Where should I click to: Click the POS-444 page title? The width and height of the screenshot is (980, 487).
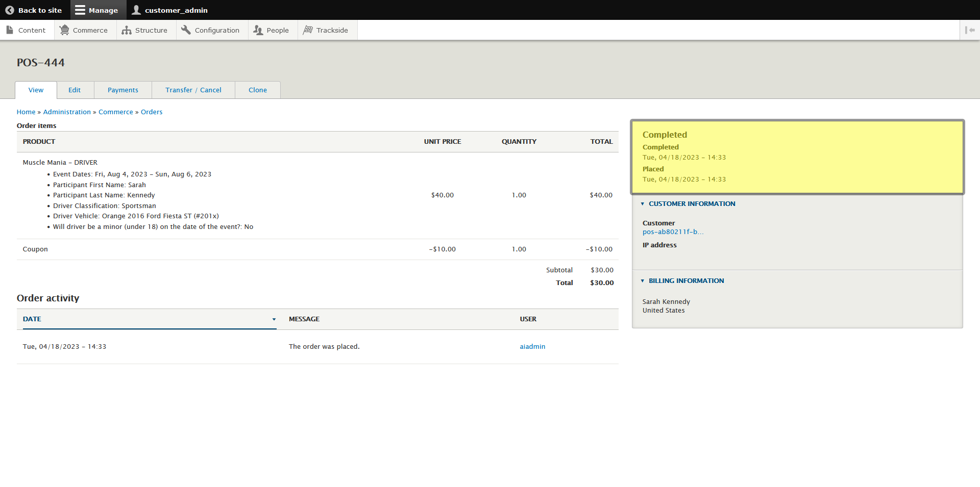coord(41,63)
